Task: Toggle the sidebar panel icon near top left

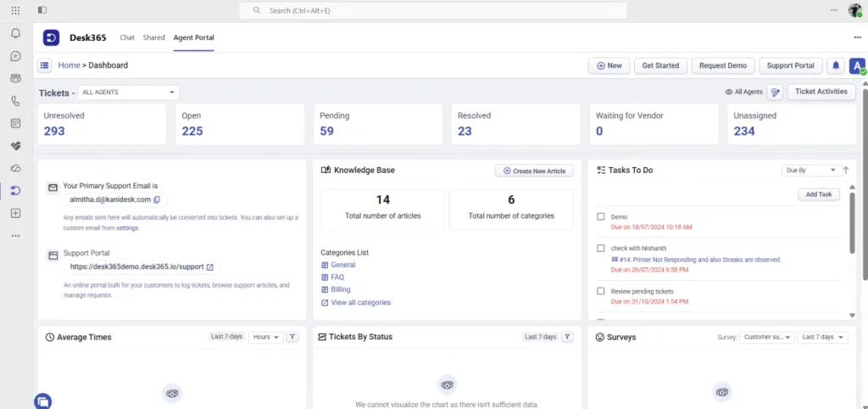Action: (42, 10)
